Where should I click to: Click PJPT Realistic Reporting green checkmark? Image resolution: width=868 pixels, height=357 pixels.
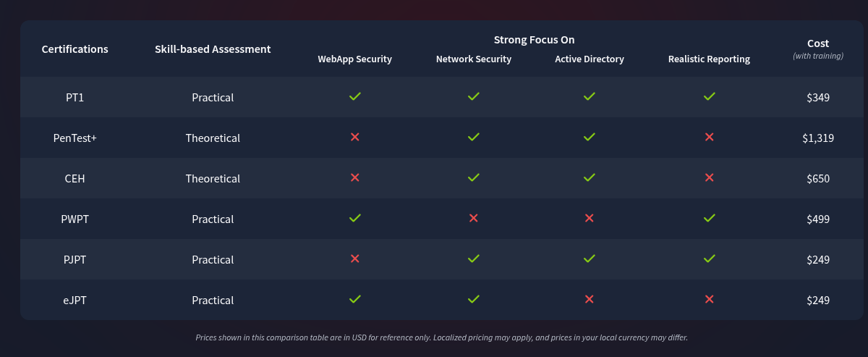(709, 259)
